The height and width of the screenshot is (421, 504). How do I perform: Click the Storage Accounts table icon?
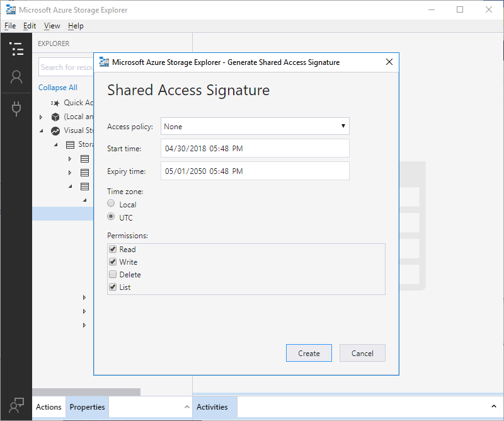coord(70,145)
